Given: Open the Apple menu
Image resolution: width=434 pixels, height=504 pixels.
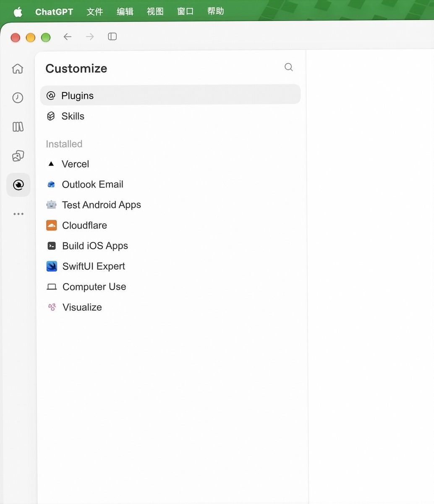Looking at the screenshot, I should pos(18,12).
